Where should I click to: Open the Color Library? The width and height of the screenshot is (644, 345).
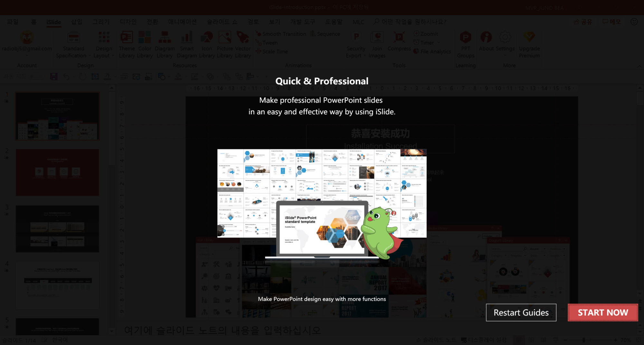(145, 44)
